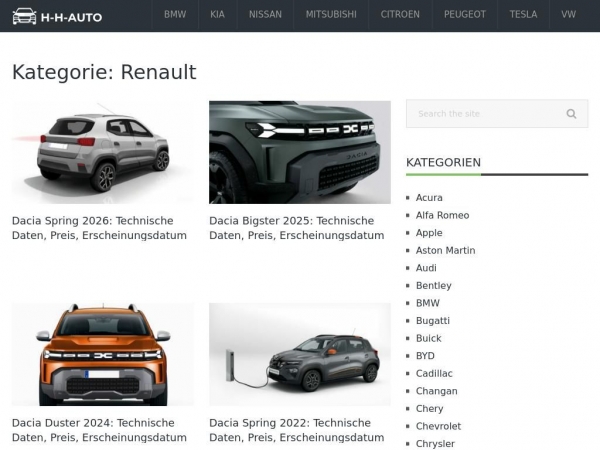600x450 pixels.
Task: Open the KIA menu item
Action: [217, 15]
